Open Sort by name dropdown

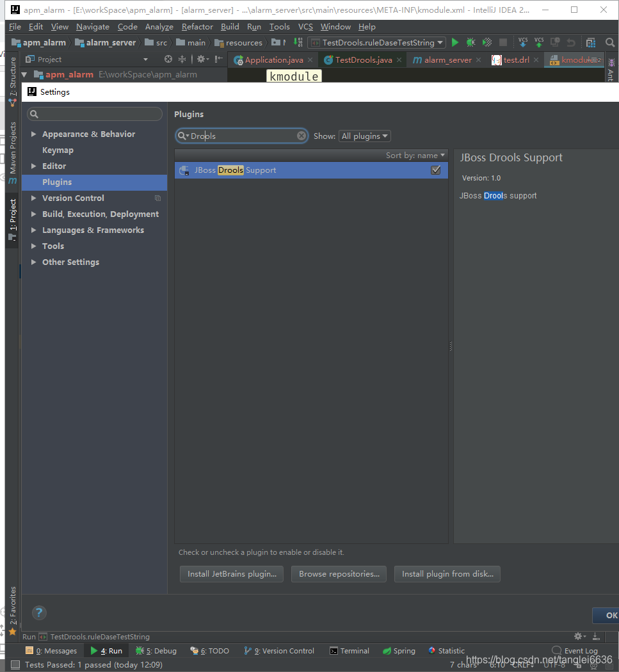415,155
